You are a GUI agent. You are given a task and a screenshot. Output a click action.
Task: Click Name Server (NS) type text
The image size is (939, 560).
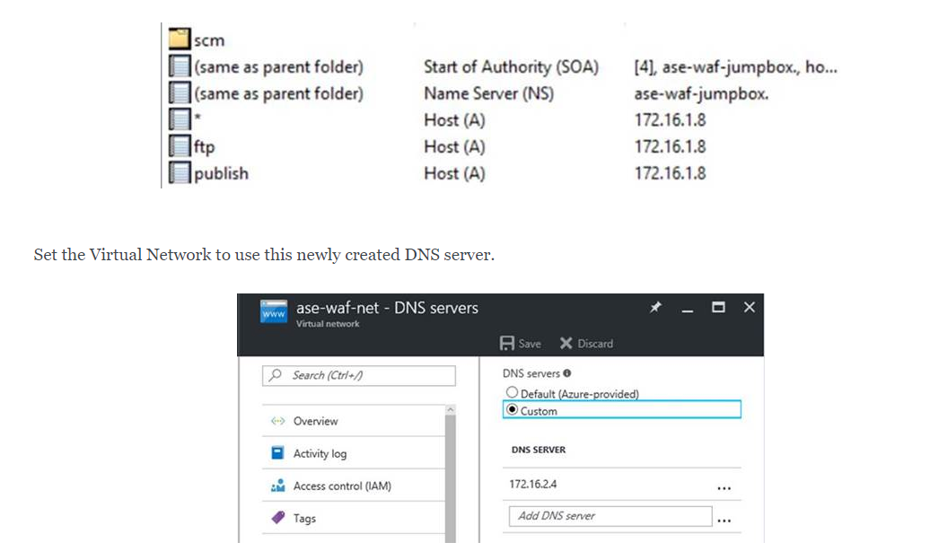point(488,93)
